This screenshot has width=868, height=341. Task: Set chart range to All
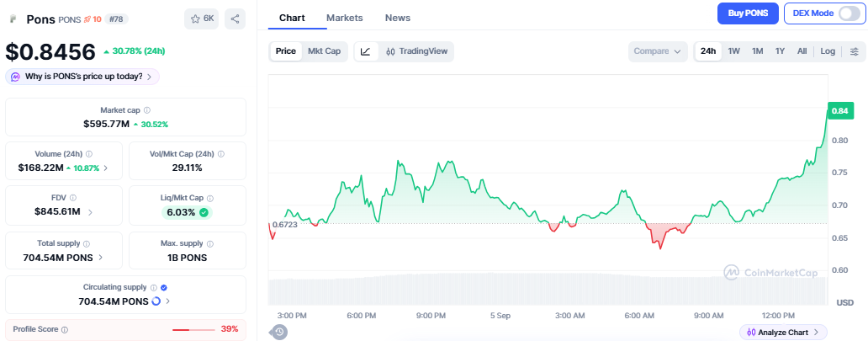[x=802, y=51]
